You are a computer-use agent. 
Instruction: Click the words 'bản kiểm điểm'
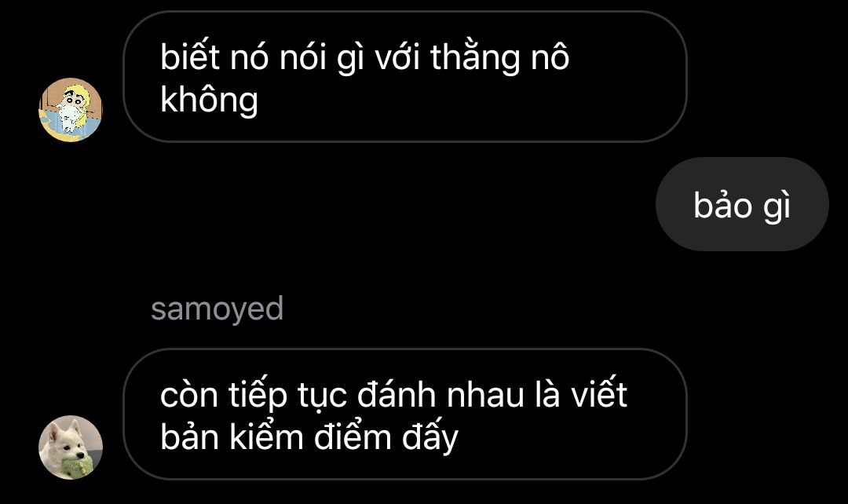276,438
